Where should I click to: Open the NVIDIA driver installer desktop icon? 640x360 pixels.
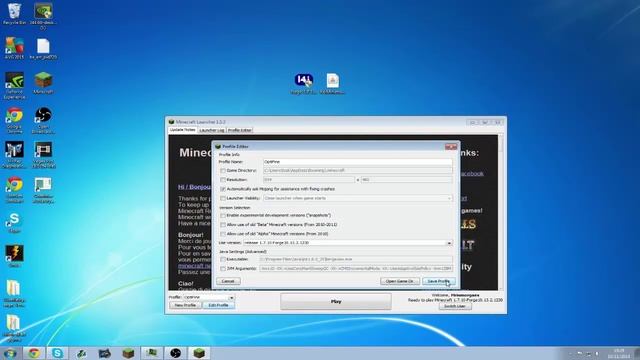point(43,16)
